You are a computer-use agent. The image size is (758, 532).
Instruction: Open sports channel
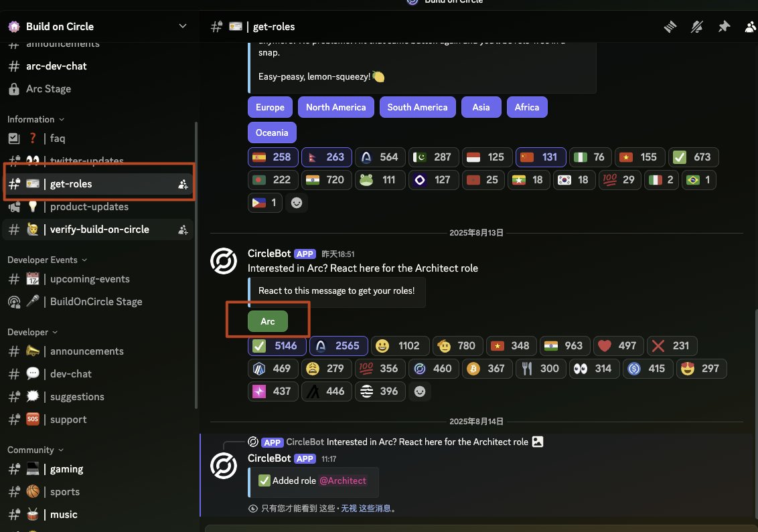pyautogui.click(x=98, y=493)
